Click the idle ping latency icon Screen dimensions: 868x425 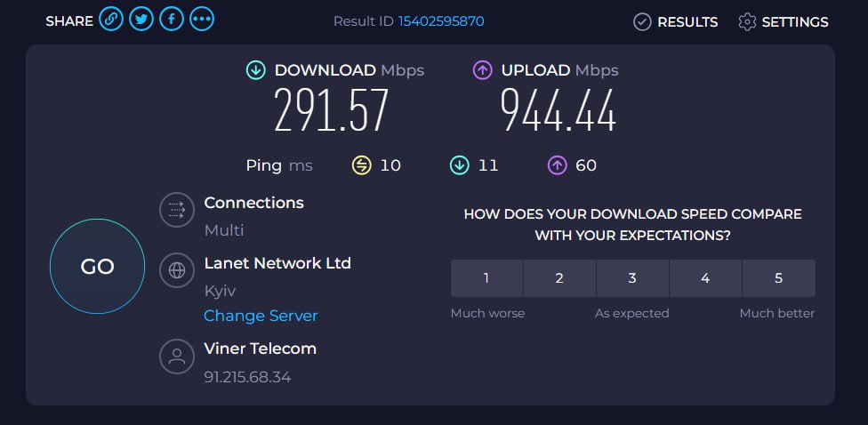[361, 165]
